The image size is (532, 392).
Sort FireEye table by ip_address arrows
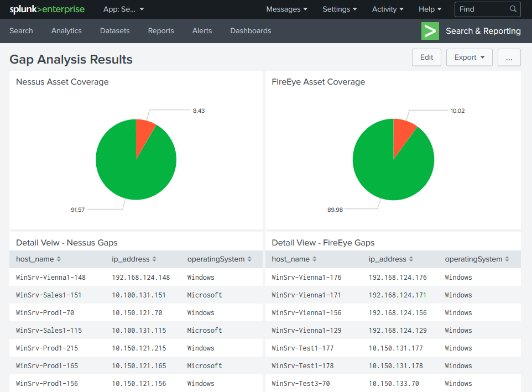coord(411,259)
